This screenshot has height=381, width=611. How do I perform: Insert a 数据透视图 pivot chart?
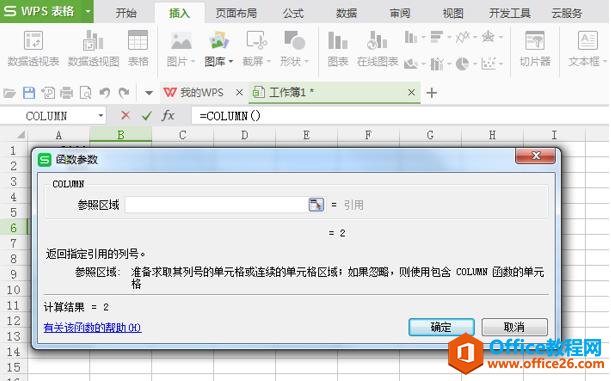click(94, 48)
